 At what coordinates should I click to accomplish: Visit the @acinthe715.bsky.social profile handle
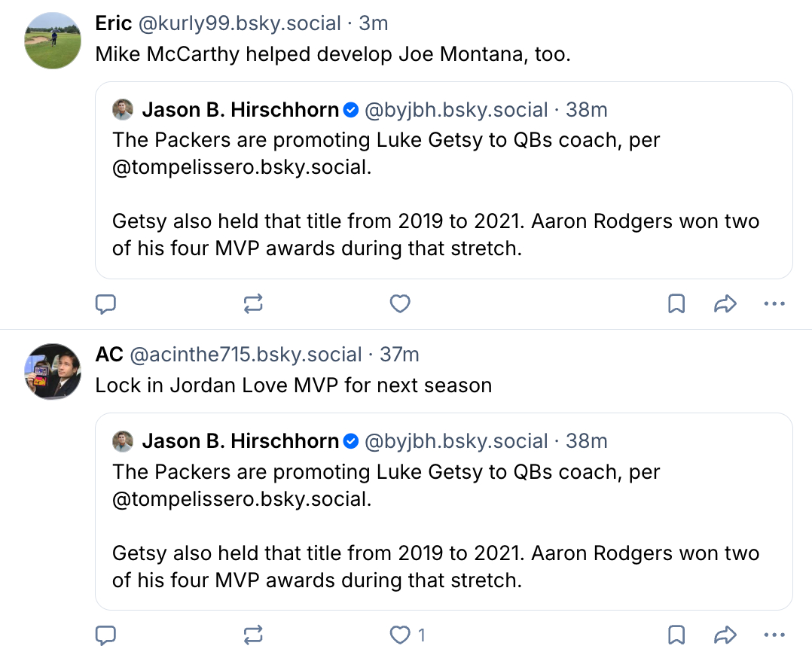(246, 355)
